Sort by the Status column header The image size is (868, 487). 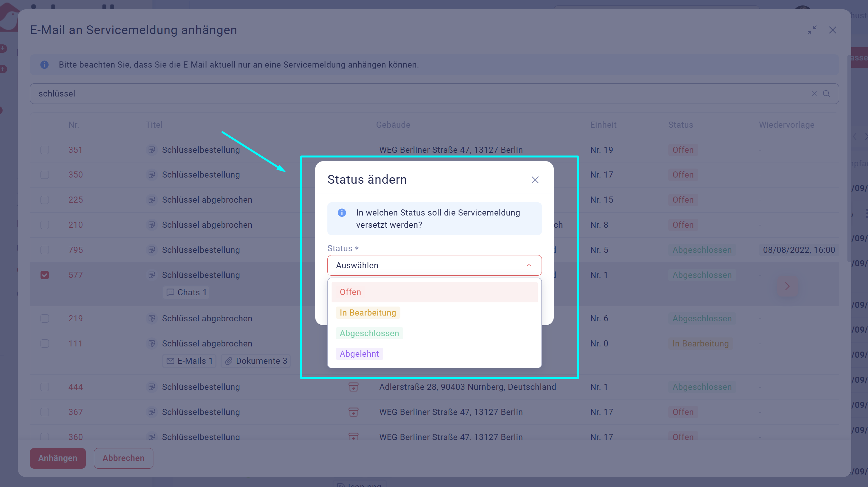pyautogui.click(x=681, y=125)
